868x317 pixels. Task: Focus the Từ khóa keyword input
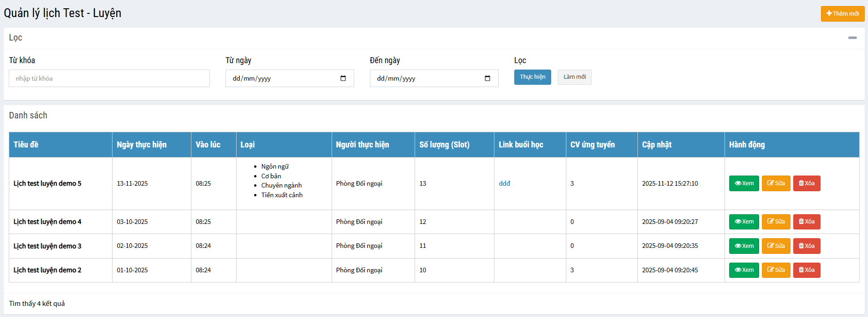tap(109, 78)
